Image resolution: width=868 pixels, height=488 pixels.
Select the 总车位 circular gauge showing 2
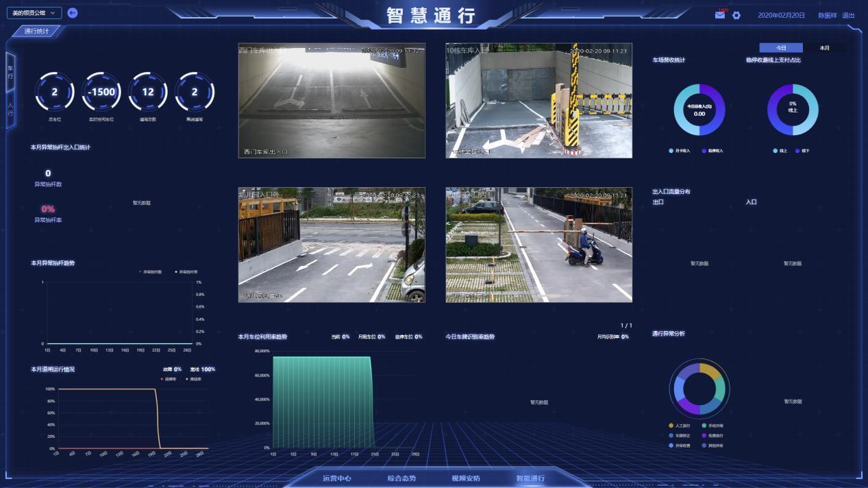[54, 92]
